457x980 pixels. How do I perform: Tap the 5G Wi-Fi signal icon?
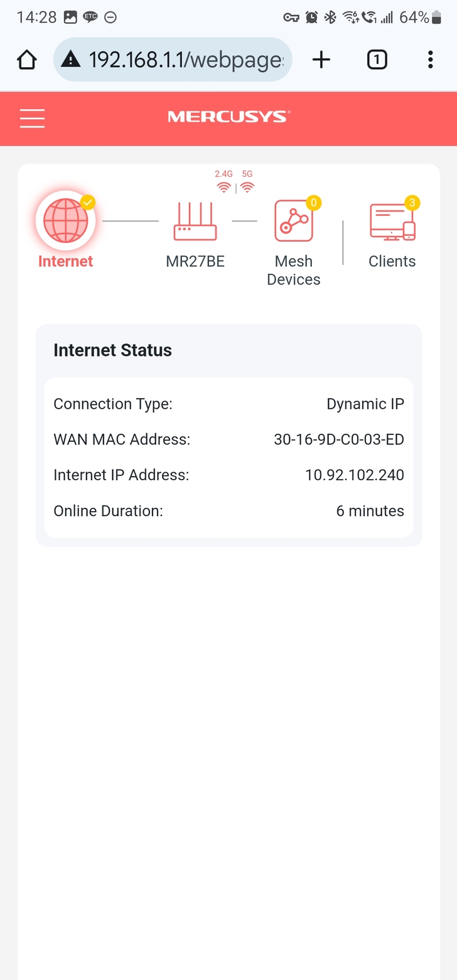[247, 187]
